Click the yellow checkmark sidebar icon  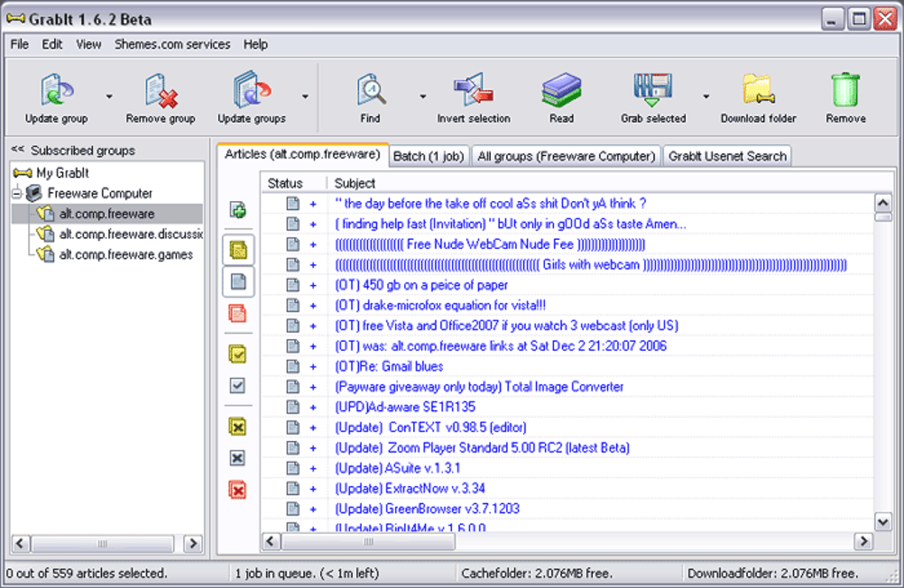point(238,353)
